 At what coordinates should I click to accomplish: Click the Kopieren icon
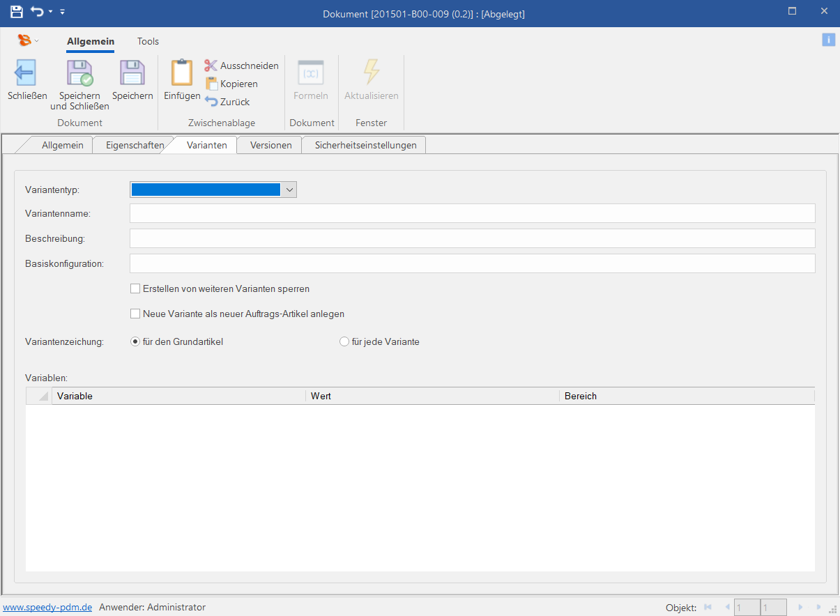(211, 84)
